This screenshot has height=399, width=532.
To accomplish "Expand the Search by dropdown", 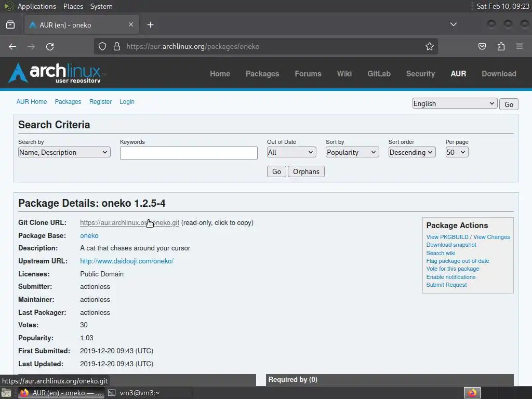I will coord(64,152).
